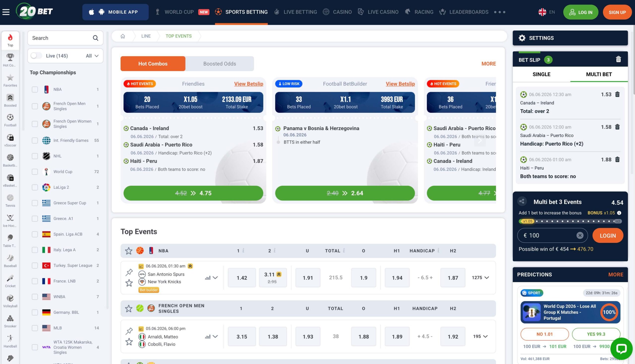Expand 1275 markets for Spurs vs Knicks
Screen dimensions: 635x364
480,278
